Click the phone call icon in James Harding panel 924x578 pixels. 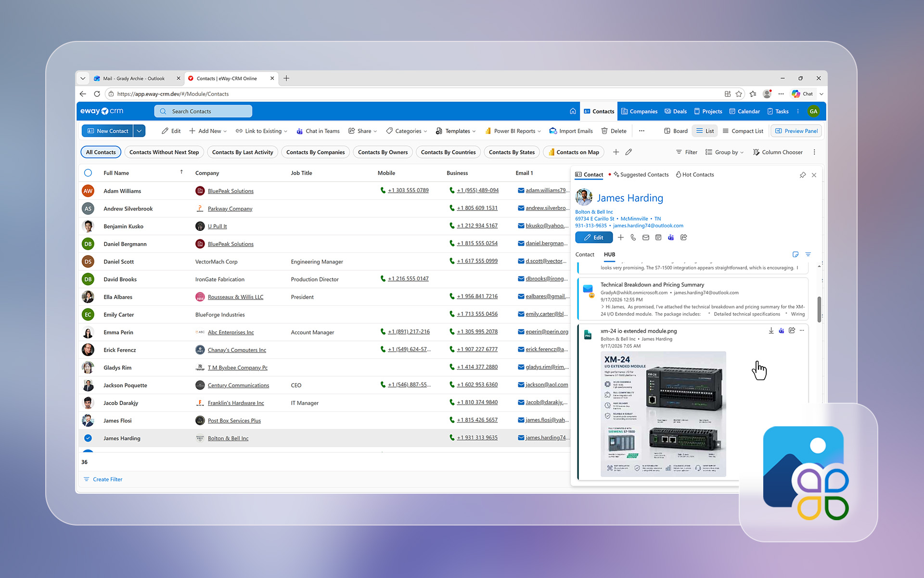pos(633,237)
